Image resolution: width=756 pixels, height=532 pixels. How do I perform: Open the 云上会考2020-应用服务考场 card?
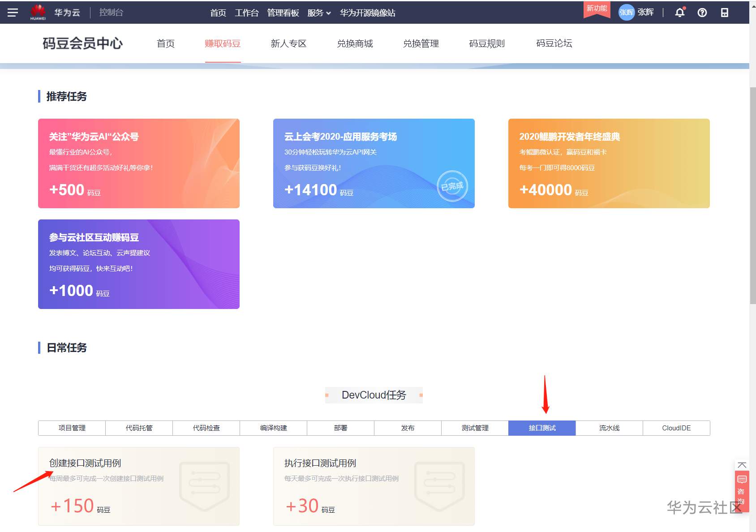(x=374, y=163)
